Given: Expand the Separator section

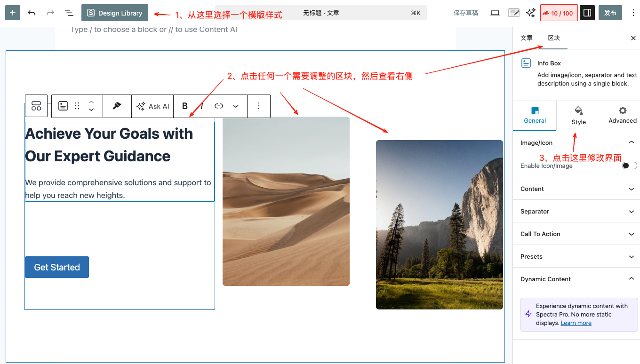Looking at the screenshot, I should tap(578, 211).
